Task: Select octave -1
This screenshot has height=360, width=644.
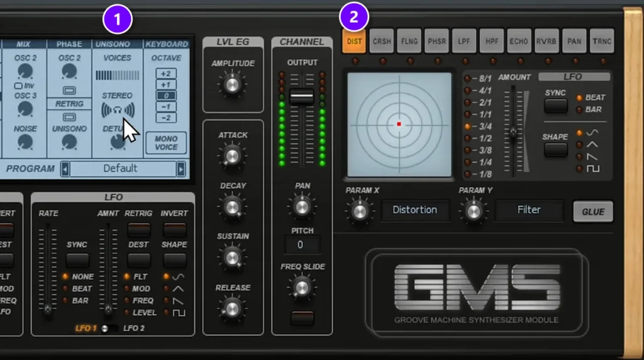Action: (166, 107)
